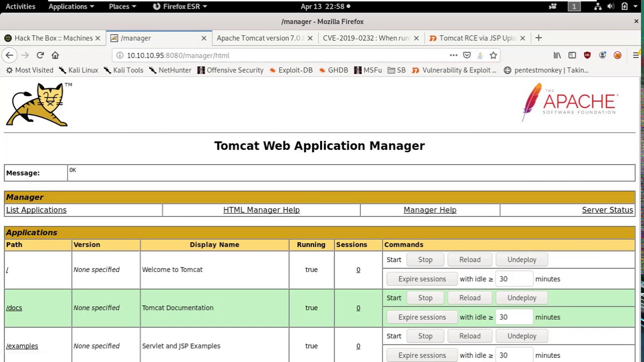Close the /manager tab
This screenshot has width=644, height=362.
click(204, 38)
